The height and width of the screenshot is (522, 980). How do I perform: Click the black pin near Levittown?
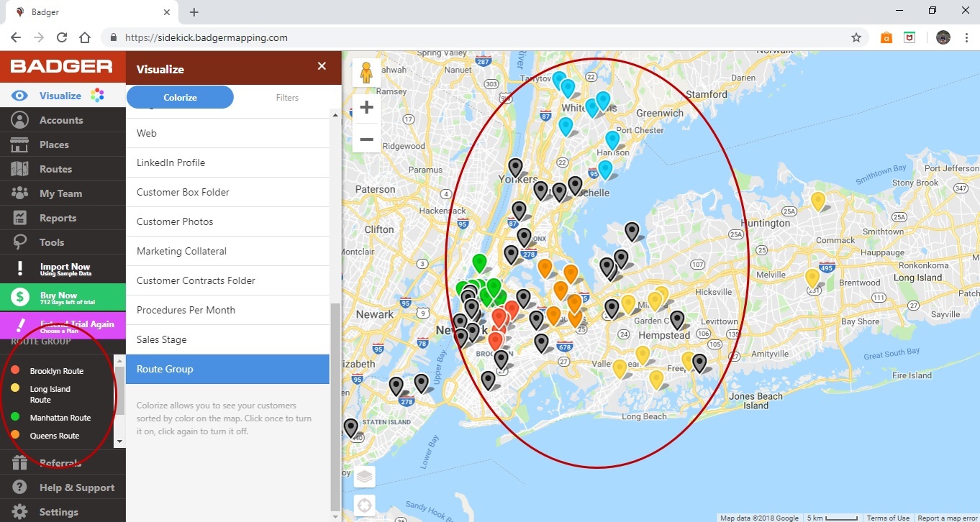[x=677, y=320]
